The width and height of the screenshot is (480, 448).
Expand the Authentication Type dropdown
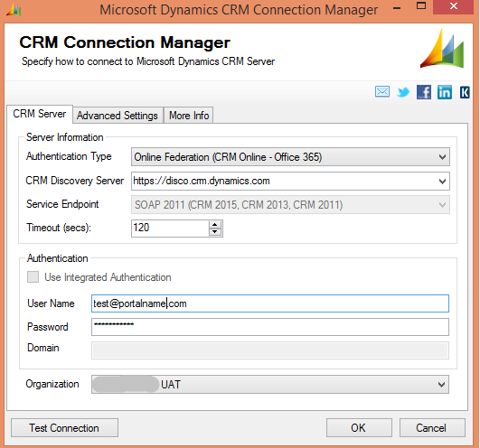point(290,157)
